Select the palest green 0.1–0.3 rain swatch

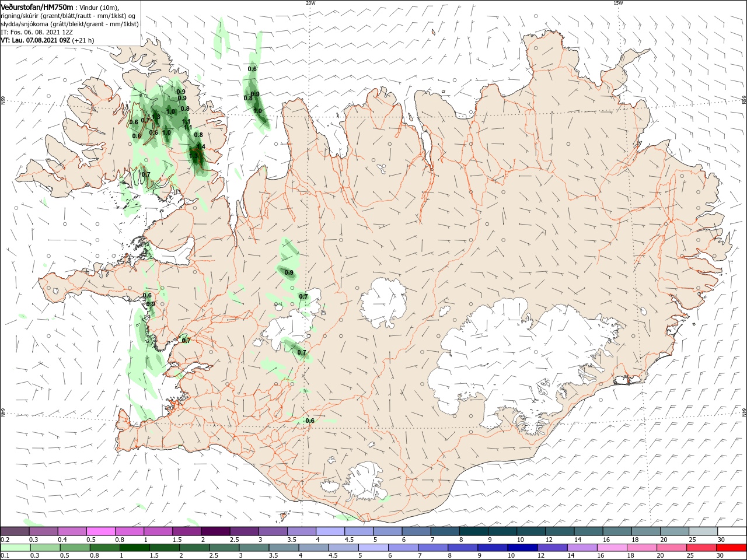tap(15, 548)
